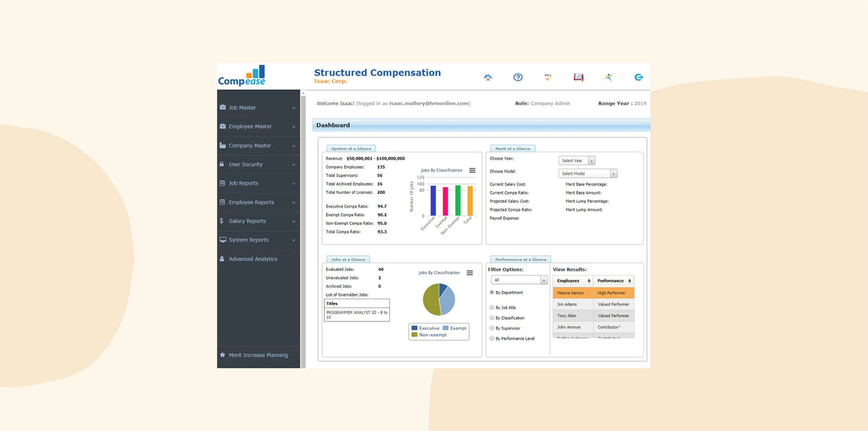Image resolution: width=868 pixels, height=431 pixels.
Task: Open the Job Master menu item
Action: [258, 107]
